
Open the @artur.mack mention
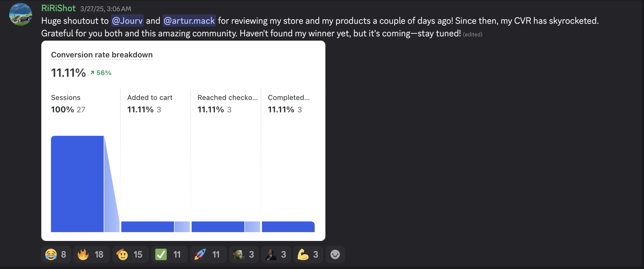[x=189, y=21]
